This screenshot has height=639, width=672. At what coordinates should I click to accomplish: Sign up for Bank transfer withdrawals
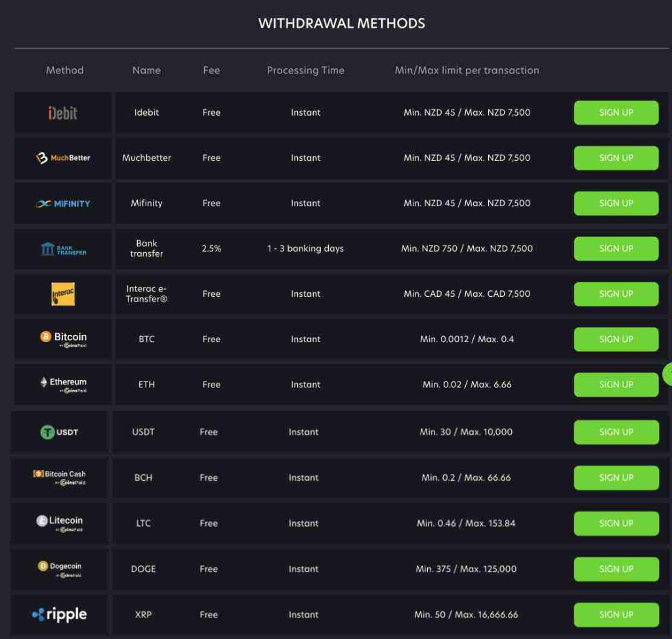[x=616, y=248]
